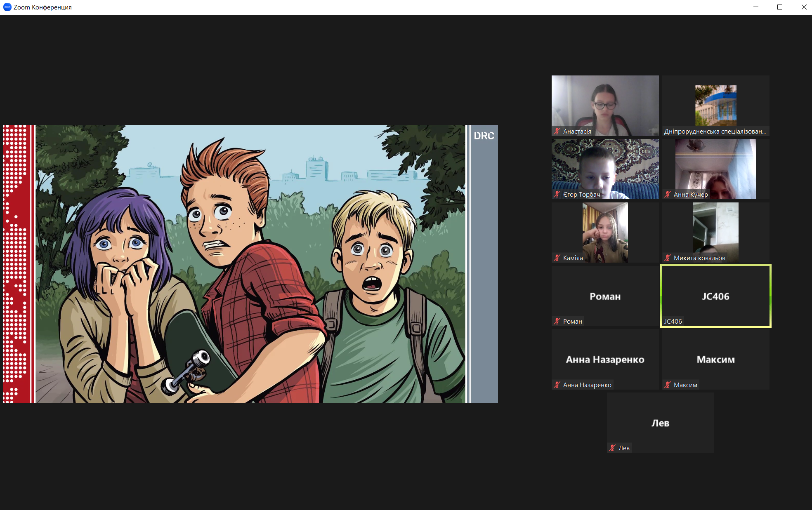Image resolution: width=812 pixels, height=510 pixels.
Task: Click muted mic icon beside Анна Назаренко label
Action: (557, 385)
